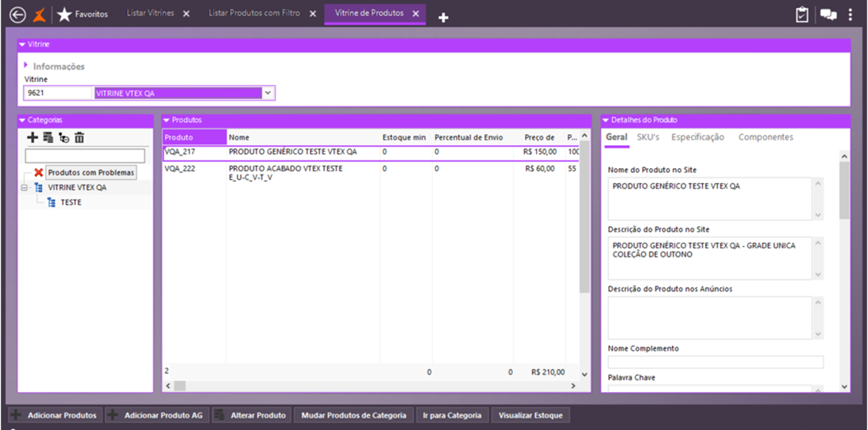Click the R$ 60,00 price cell
The height and width of the screenshot is (430, 868).
540,168
